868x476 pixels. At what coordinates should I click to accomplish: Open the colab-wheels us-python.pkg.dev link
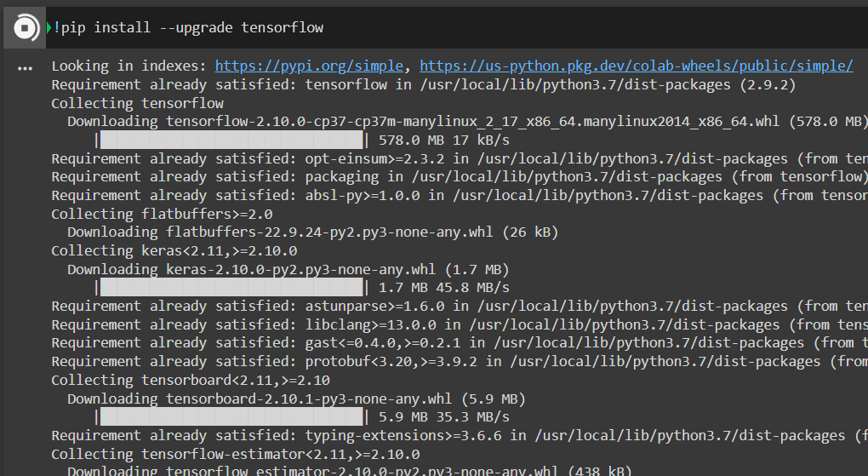click(x=636, y=66)
